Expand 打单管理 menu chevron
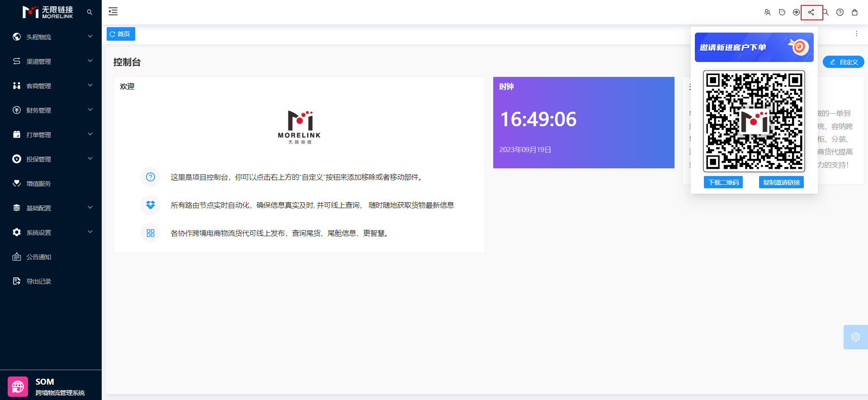This screenshot has width=868, height=400. tap(90, 134)
